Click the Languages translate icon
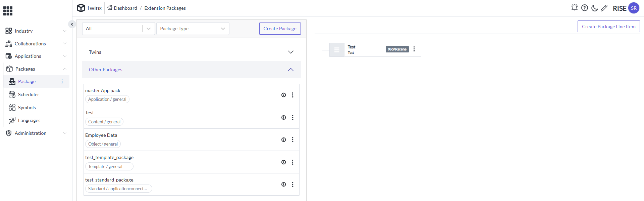This screenshot has width=644, height=201. (x=12, y=120)
